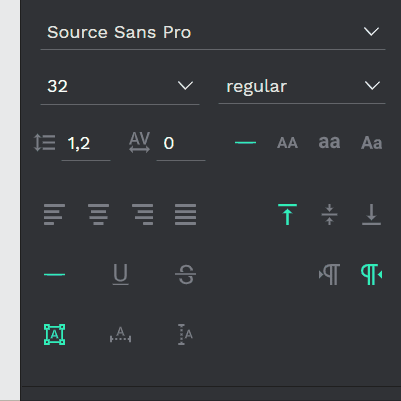401x401 pixels.
Task: Select auto-width text grow option
Action: point(120,335)
